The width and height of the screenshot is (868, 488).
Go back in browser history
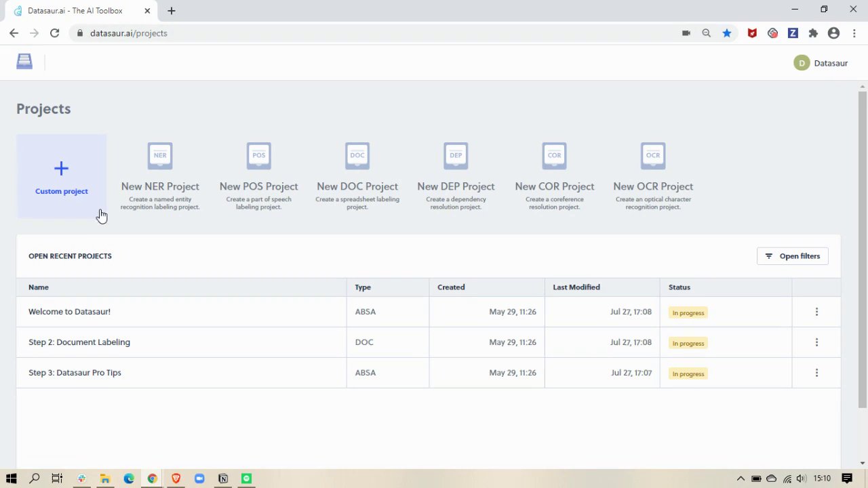click(14, 33)
